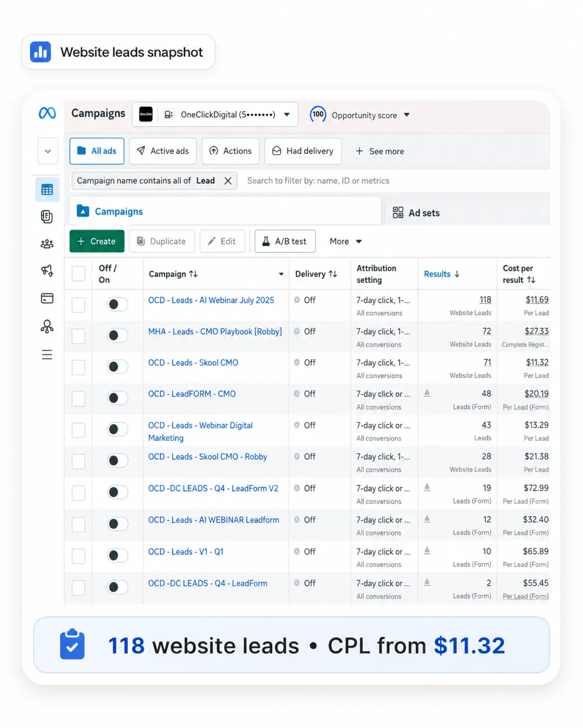Open OCD - Leads - AI WEBINAR Leadform link
The width and height of the screenshot is (583, 728).
pos(214,520)
